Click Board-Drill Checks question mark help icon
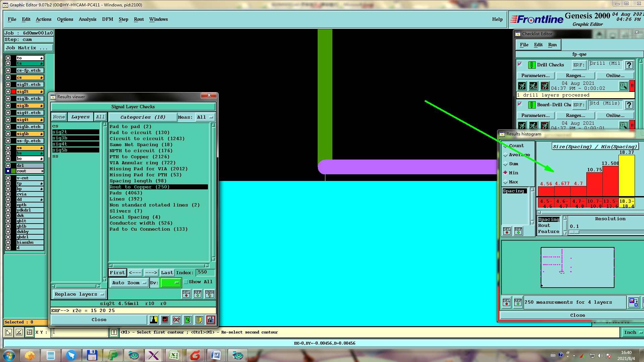644x362 pixels. [629, 105]
